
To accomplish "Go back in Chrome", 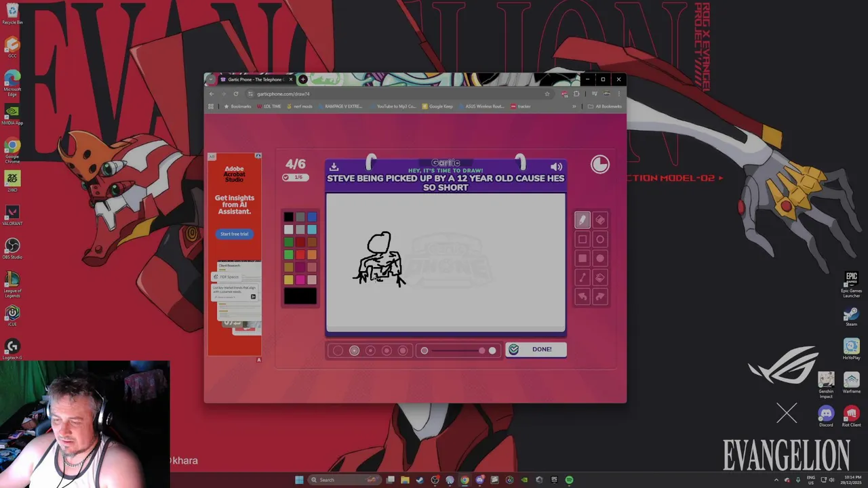I will pos(212,94).
